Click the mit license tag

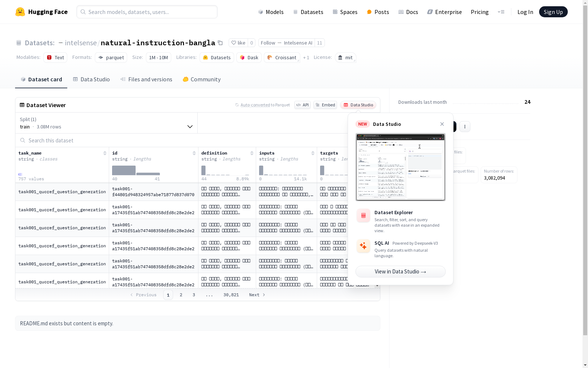[x=345, y=57]
